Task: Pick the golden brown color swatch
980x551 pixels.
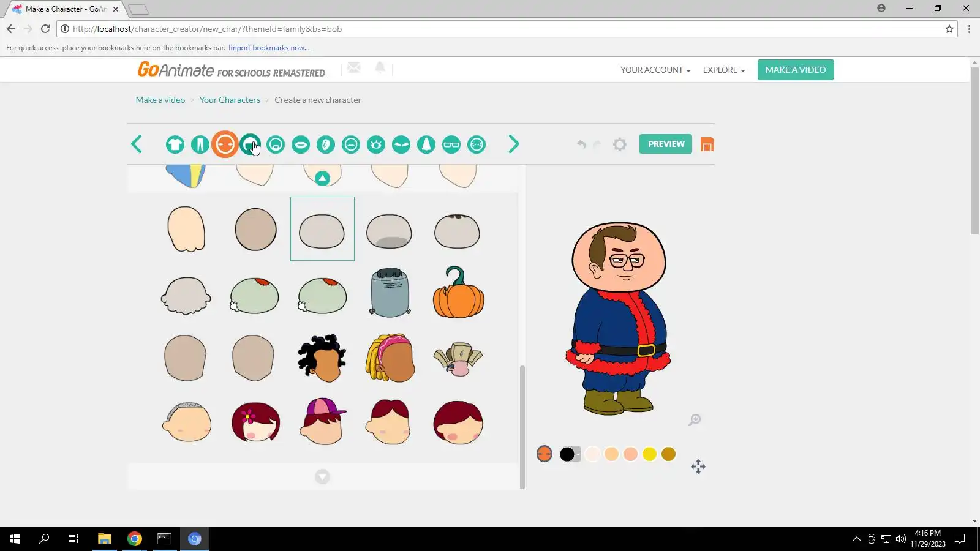Action: pyautogui.click(x=668, y=454)
